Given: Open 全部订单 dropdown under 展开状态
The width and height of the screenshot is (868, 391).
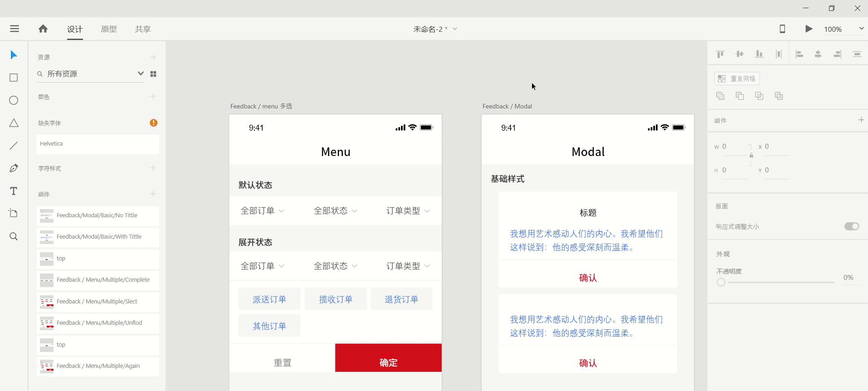Looking at the screenshot, I should click(262, 266).
